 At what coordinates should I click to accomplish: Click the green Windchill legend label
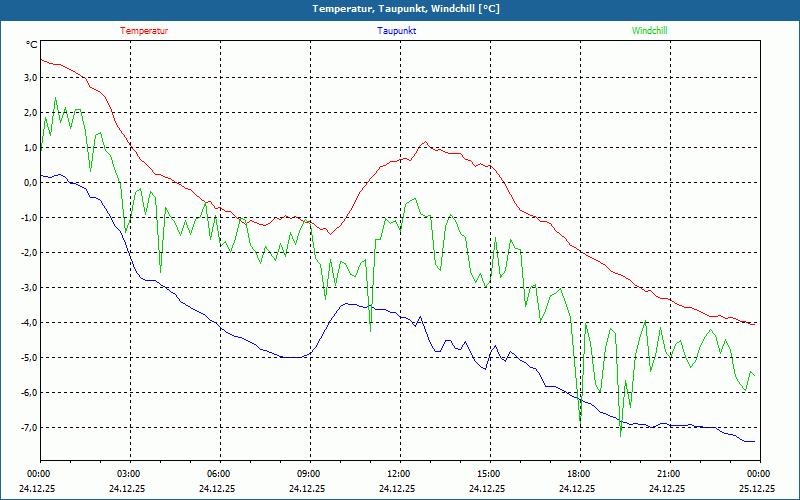(649, 31)
